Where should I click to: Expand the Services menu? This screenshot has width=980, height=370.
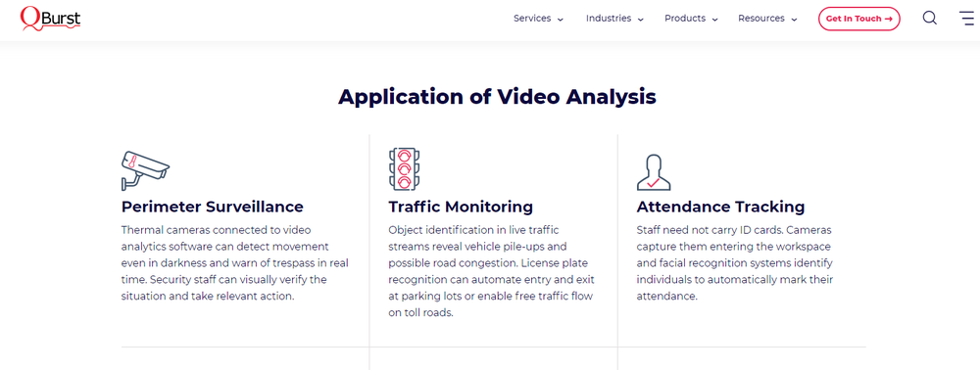[538, 19]
